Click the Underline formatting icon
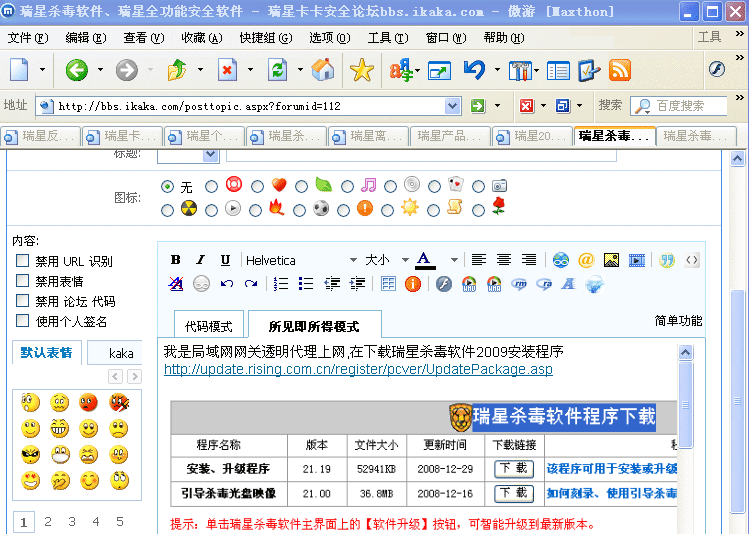 tap(225, 260)
